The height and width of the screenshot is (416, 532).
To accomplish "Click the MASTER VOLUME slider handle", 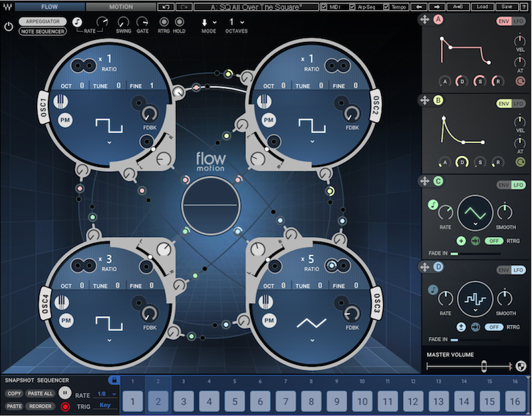I will coord(484,366).
